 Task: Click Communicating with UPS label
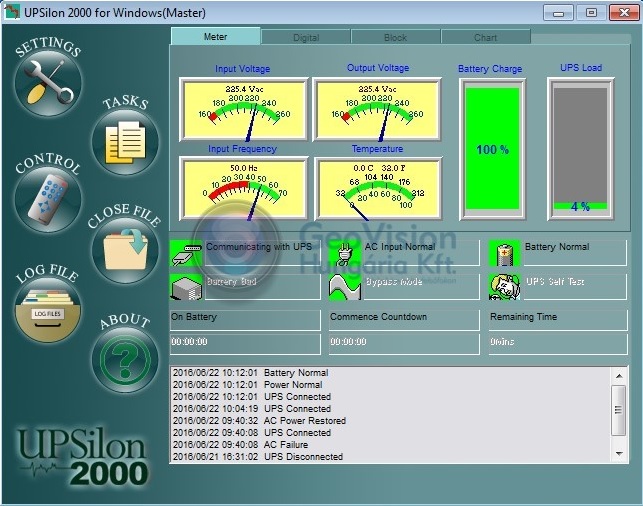pos(259,247)
